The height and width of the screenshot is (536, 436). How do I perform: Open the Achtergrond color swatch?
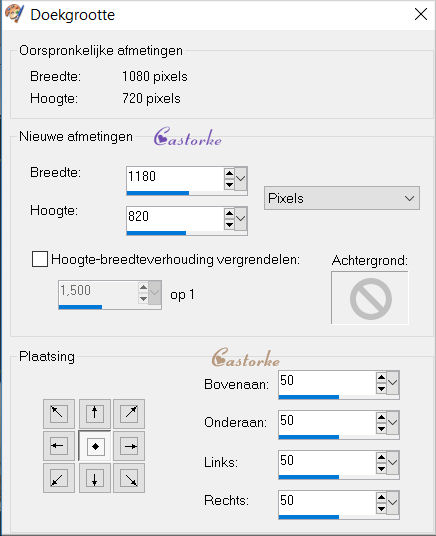coord(370,298)
